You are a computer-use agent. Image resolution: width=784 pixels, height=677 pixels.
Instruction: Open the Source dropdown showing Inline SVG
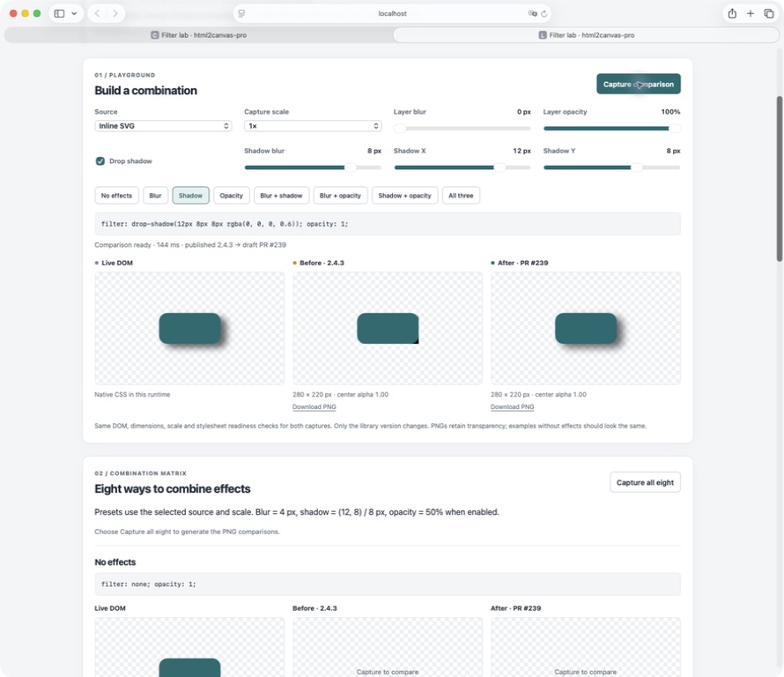coord(163,125)
